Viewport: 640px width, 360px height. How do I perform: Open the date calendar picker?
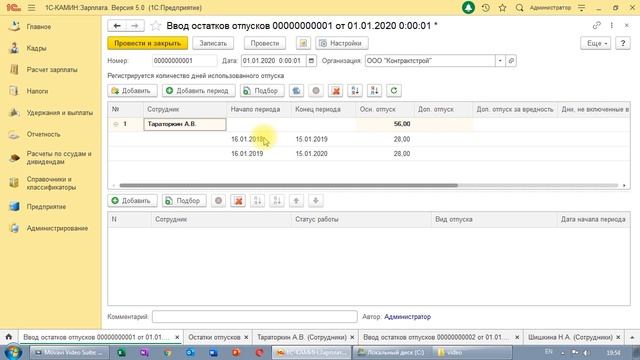click(311, 61)
